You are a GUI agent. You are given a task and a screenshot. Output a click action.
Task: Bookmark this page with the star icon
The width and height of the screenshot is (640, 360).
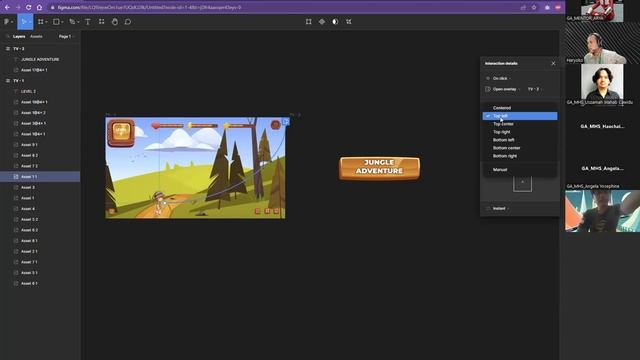(x=534, y=7)
